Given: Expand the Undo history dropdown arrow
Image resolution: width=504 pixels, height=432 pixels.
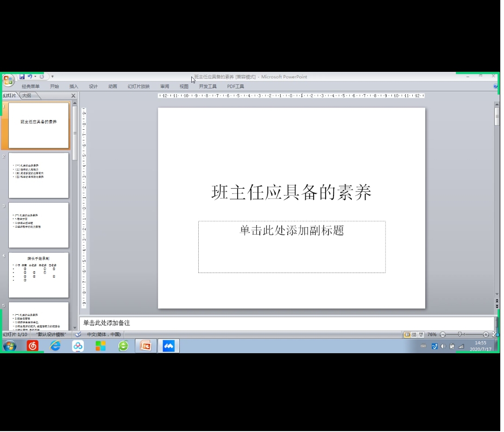Looking at the screenshot, I should (35, 76).
